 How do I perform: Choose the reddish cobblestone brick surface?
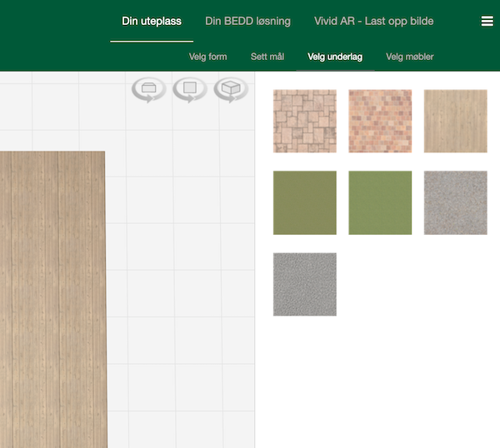point(380,122)
